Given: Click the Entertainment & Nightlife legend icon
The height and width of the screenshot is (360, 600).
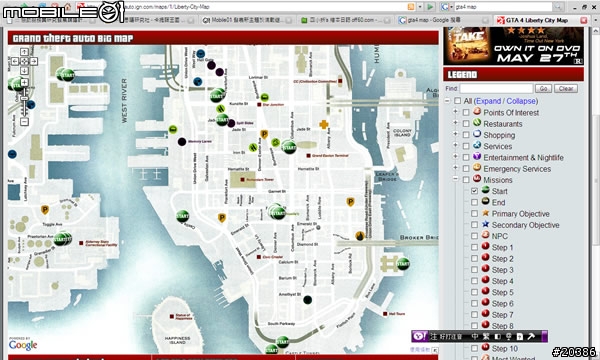Looking at the screenshot, I should point(477,156).
